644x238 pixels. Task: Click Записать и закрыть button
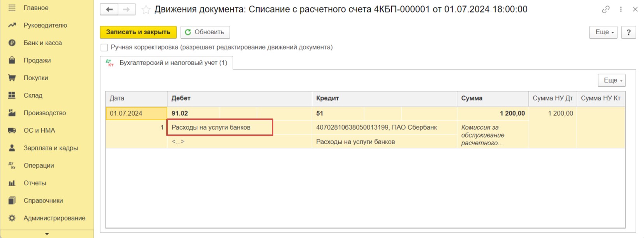pos(138,32)
